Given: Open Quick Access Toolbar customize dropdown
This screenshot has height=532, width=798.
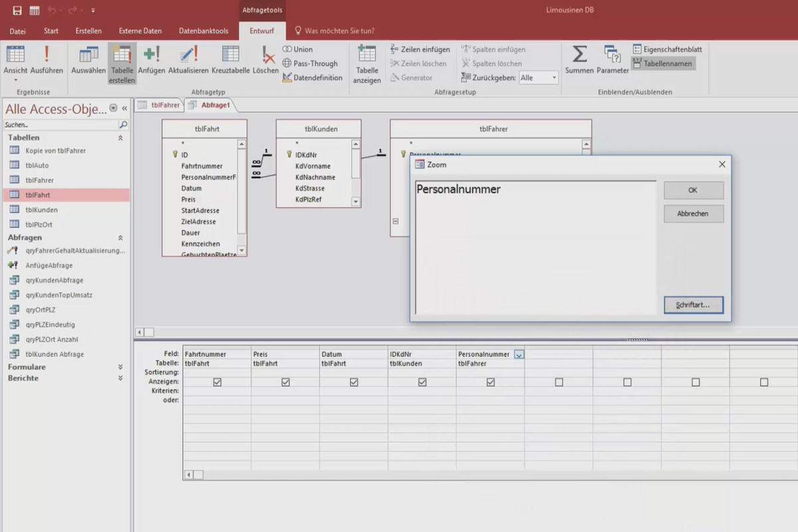Looking at the screenshot, I should click(x=92, y=11).
